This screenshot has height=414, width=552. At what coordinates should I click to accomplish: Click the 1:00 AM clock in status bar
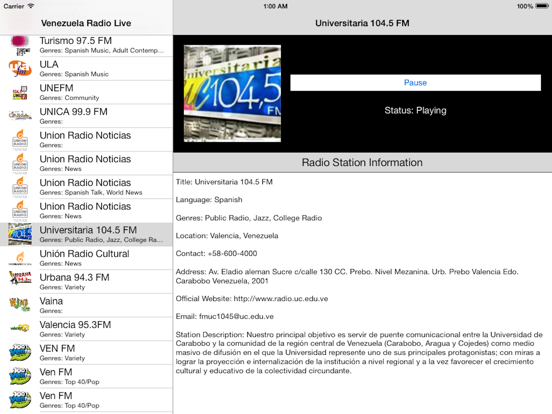[276, 6]
